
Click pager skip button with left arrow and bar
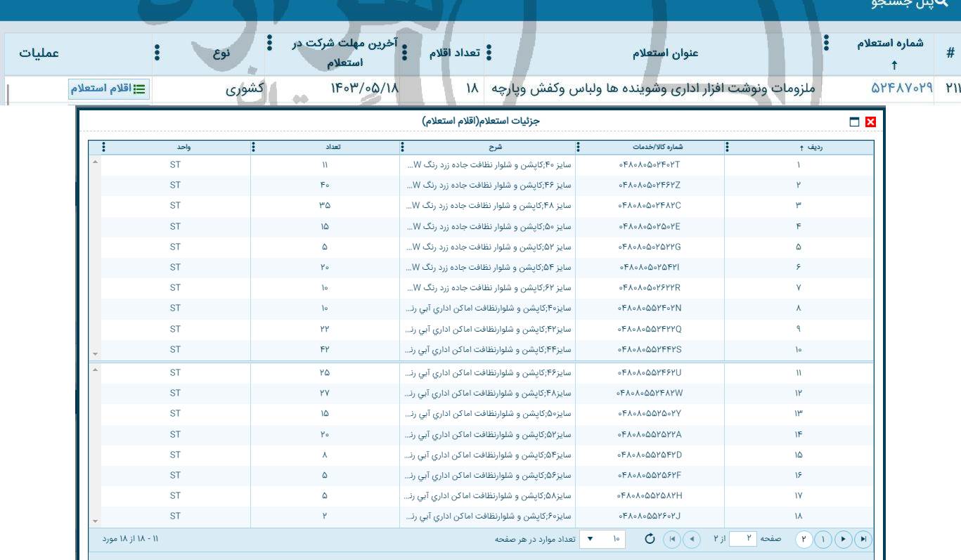(673, 539)
